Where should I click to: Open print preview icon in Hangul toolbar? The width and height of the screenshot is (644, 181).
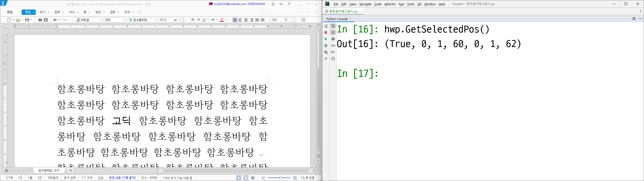click(46, 20)
